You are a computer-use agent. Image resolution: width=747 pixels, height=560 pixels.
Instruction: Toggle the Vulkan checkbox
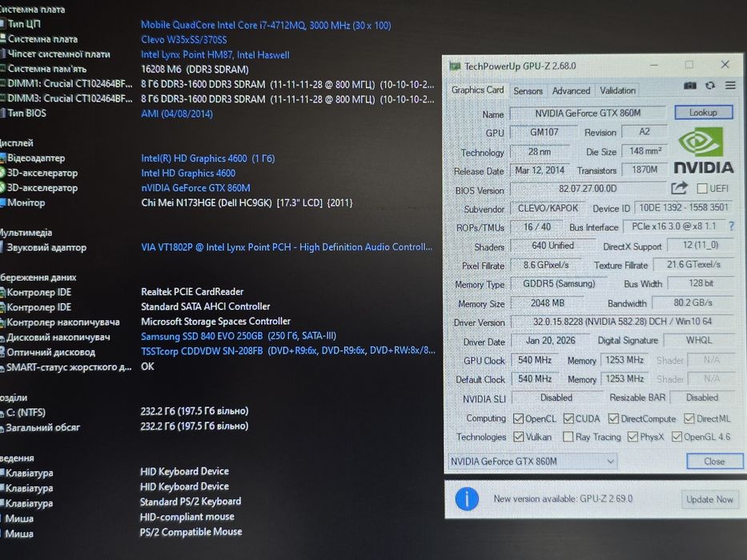518,437
